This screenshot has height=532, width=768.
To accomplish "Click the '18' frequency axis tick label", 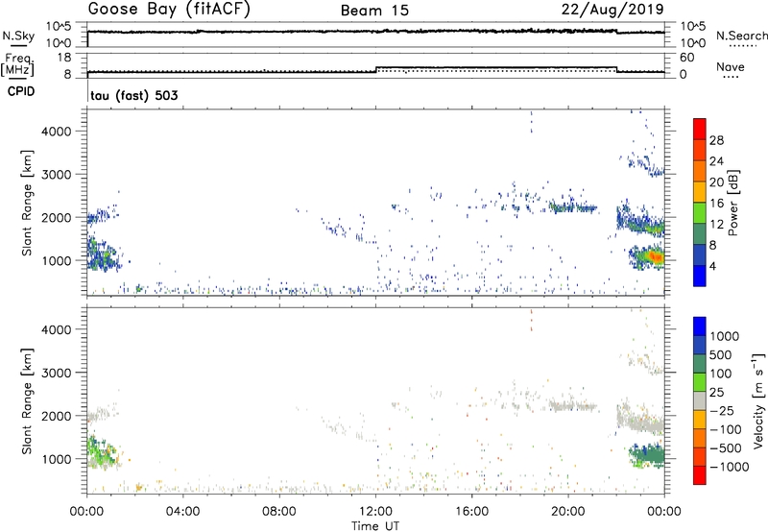I will [64, 58].
